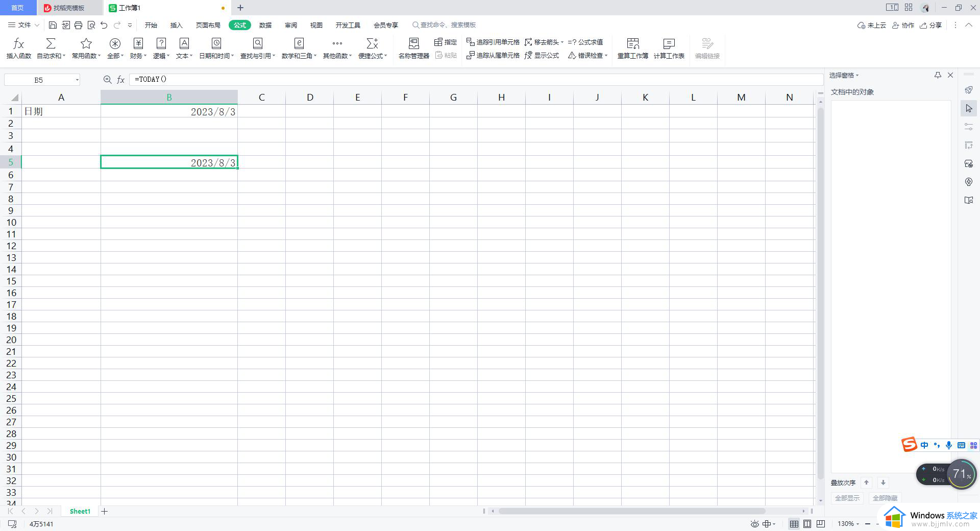Expand the quick access toolbar customize arrow
Image resolution: width=980 pixels, height=531 pixels.
point(130,25)
